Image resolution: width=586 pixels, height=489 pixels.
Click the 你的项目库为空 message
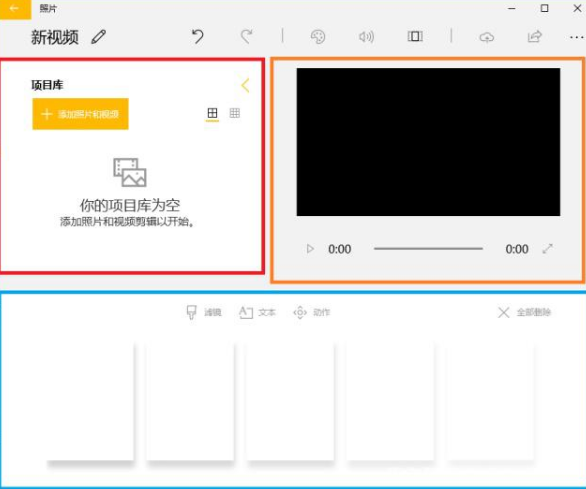click(x=130, y=205)
